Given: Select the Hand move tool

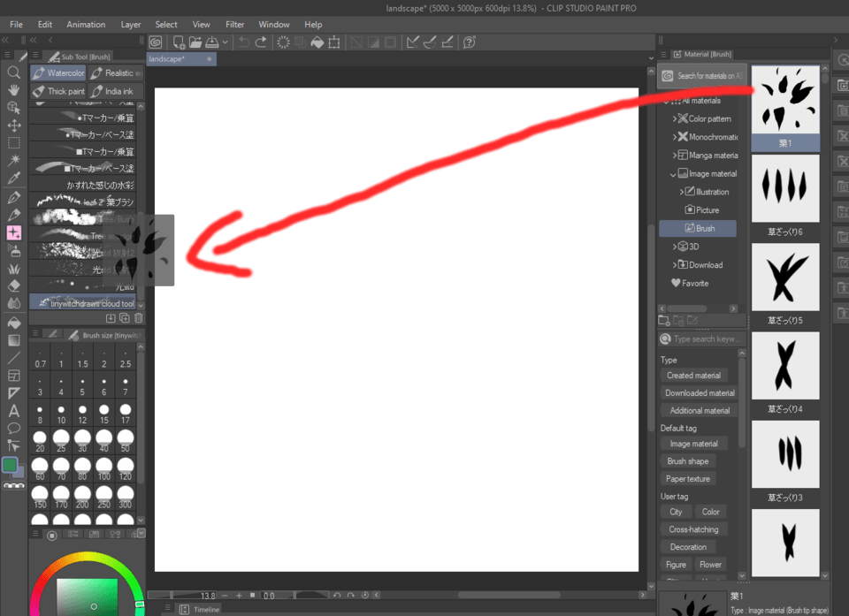Looking at the screenshot, I should [14, 90].
